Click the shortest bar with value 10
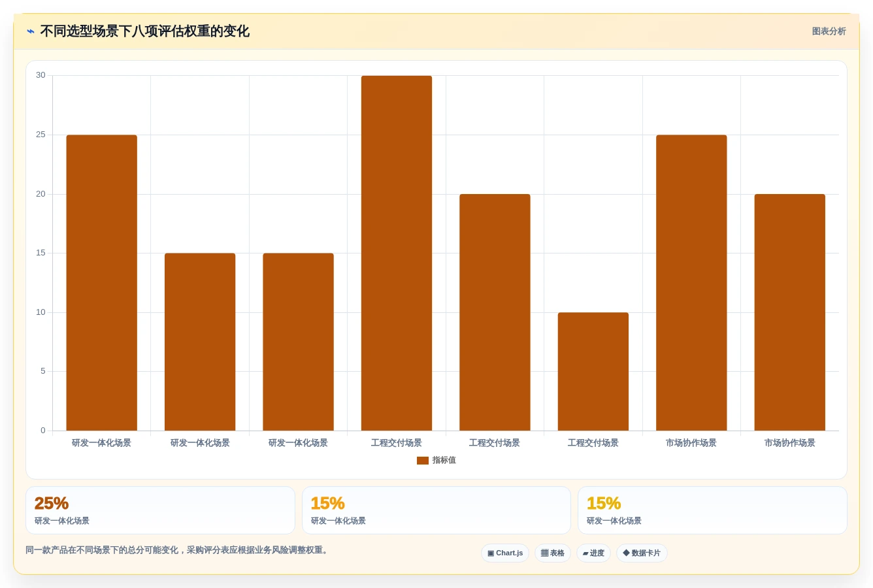 (x=593, y=371)
